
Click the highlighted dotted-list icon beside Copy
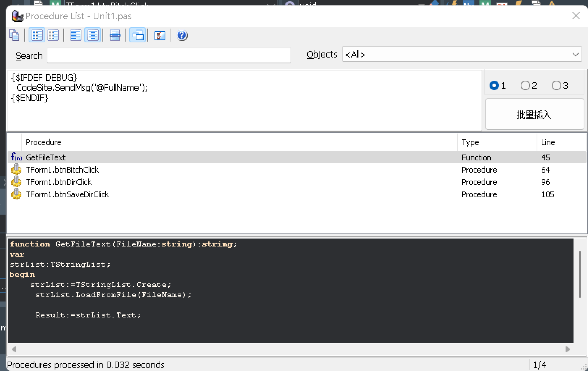pos(37,35)
